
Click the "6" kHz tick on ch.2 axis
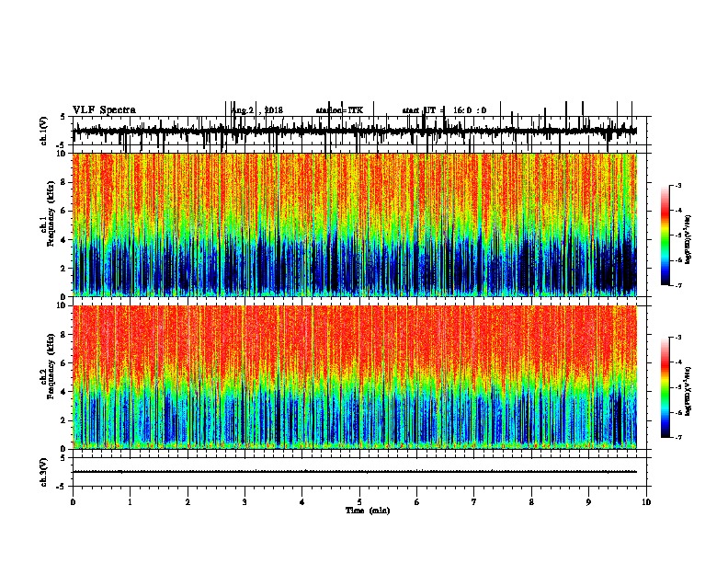point(63,363)
